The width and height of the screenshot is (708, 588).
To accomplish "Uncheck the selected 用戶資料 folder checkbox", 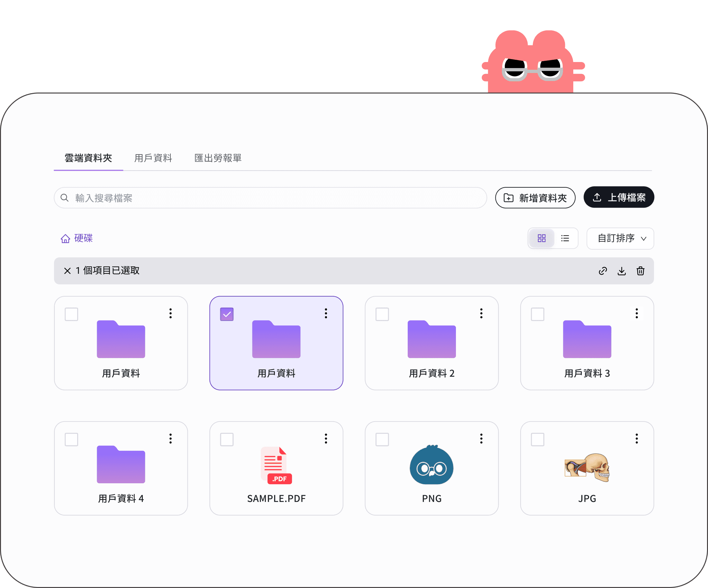I will tap(227, 314).
